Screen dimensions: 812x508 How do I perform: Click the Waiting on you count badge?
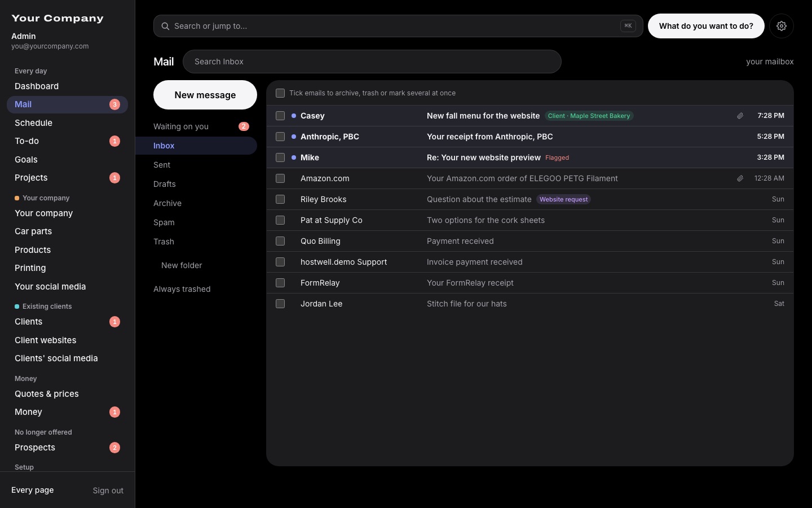[x=244, y=126]
